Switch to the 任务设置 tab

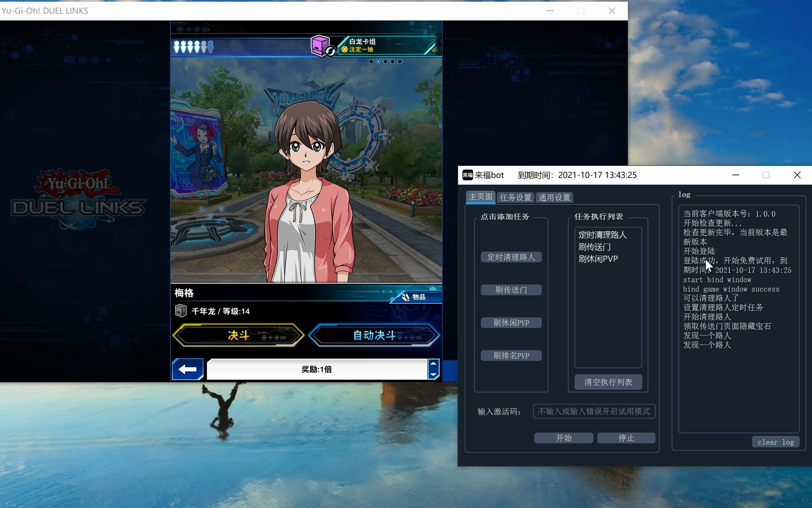[516, 198]
